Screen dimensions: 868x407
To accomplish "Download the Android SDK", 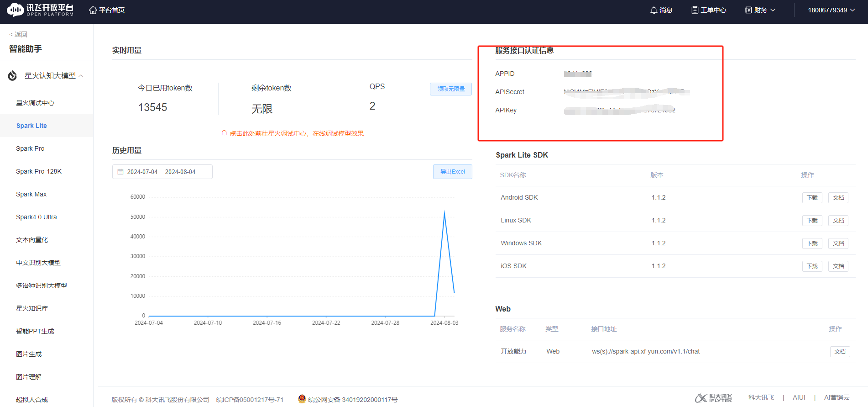I will tap(812, 198).
